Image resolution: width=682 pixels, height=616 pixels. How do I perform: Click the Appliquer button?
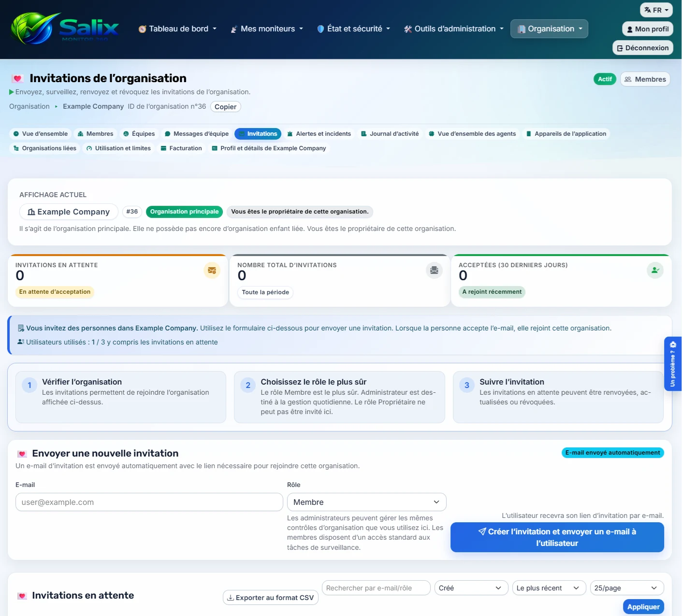(x=643, y=607)
